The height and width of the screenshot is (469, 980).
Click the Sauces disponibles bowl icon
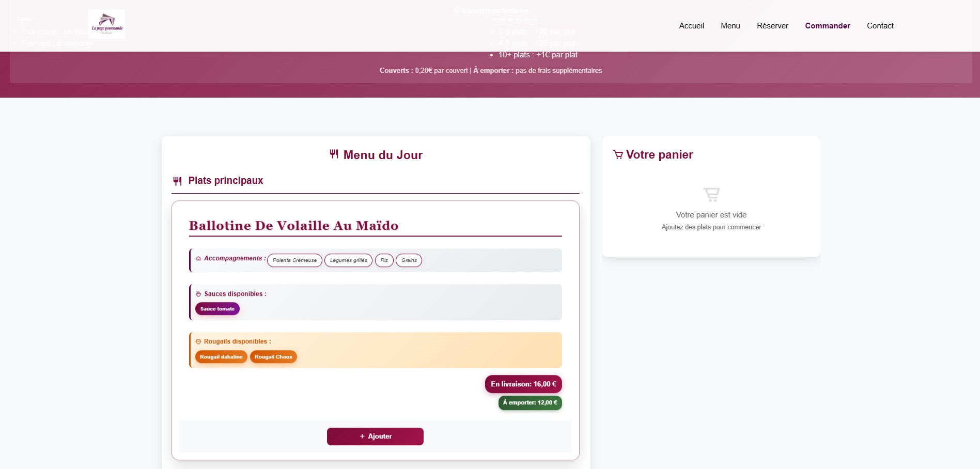(x=198, y=294)
